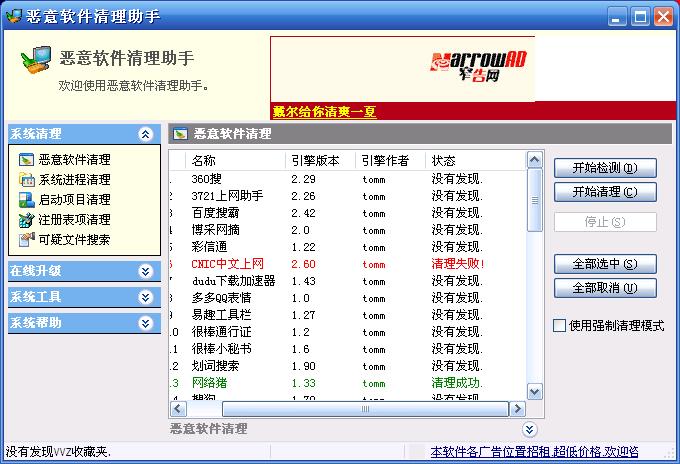Expand the bottom 恶意软件清理 details chevron

point(530,429)
